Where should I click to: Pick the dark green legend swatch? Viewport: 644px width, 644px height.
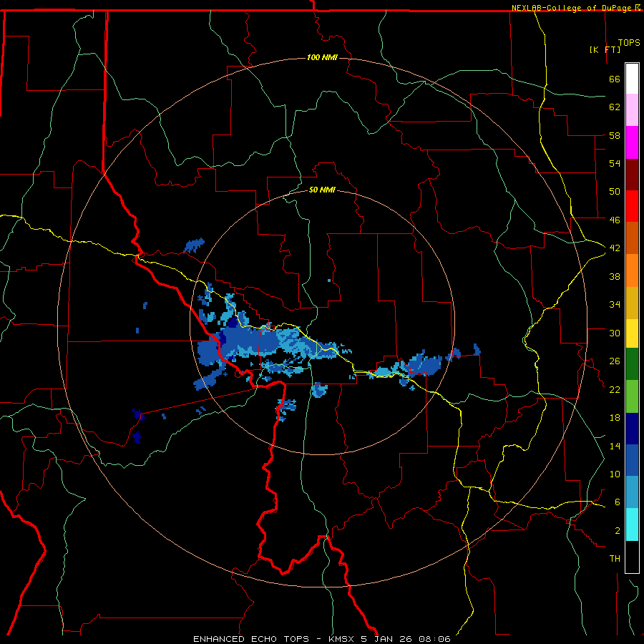click(632, 364)
